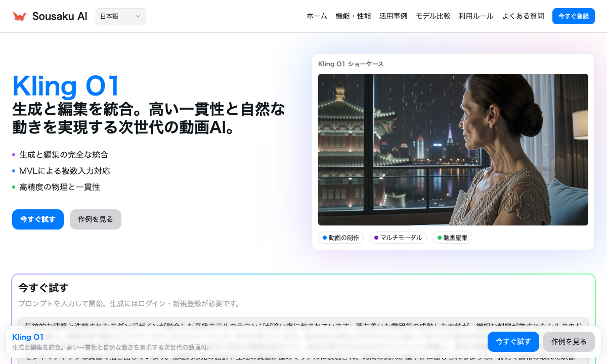
Task: Open the 活用事例 nav link
Action: click(x=393, y=16)
